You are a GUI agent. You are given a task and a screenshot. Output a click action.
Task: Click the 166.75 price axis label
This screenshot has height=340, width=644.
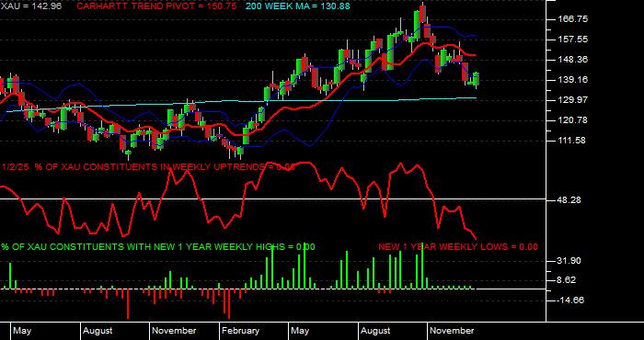point(573,19)
